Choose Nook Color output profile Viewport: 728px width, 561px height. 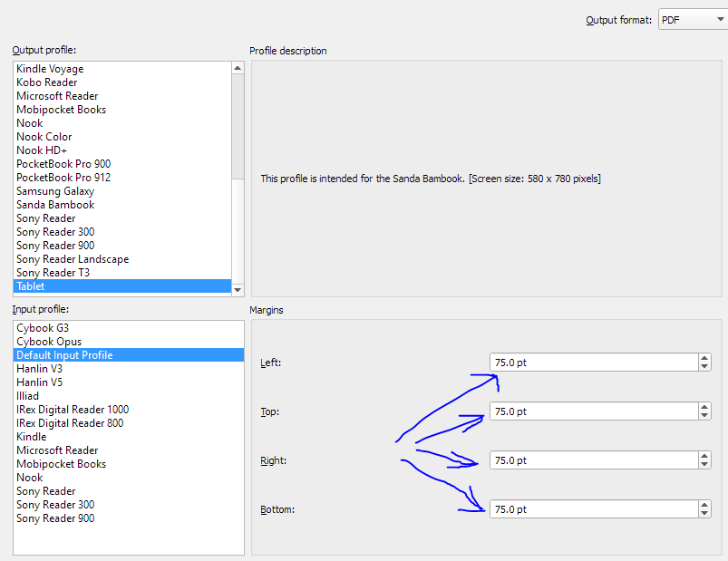click(122, 137)
